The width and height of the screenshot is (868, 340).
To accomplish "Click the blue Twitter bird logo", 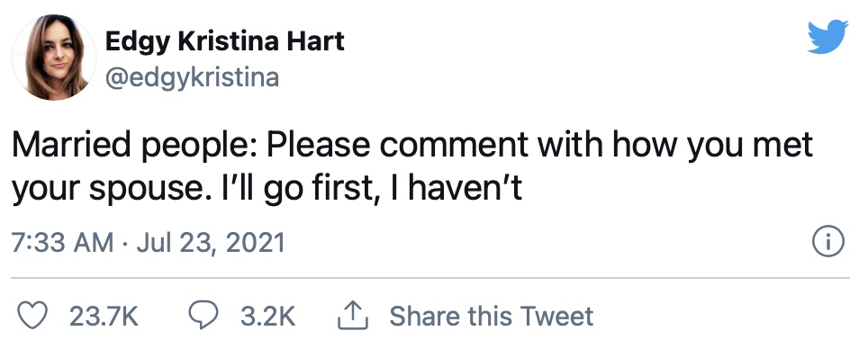I will coord(827,37).
